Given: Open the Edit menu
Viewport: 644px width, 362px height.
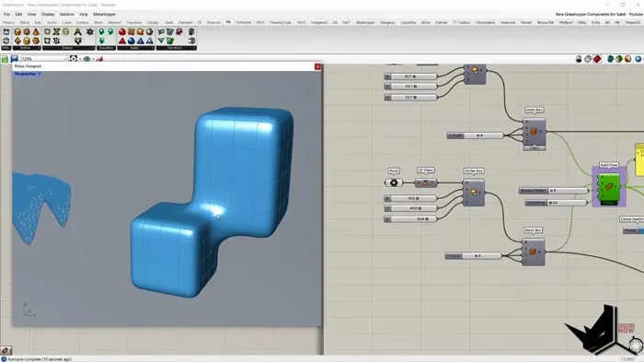Looking at the screenshot, I should (x=19, y=14).
